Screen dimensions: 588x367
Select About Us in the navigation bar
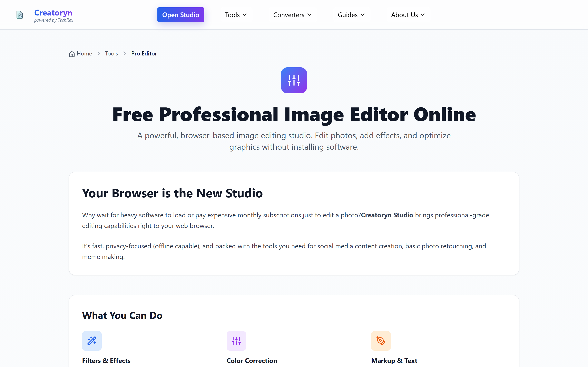click(404, 15)
